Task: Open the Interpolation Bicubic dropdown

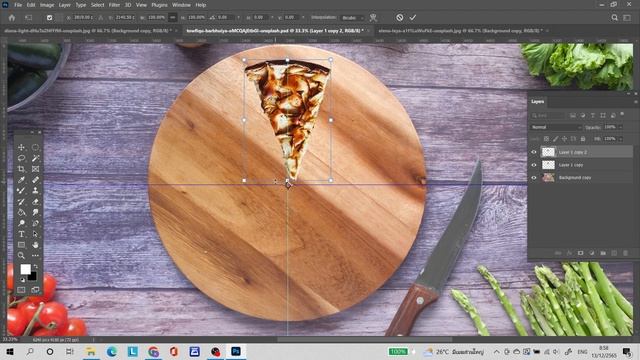Action: click(x=352, y=18)
